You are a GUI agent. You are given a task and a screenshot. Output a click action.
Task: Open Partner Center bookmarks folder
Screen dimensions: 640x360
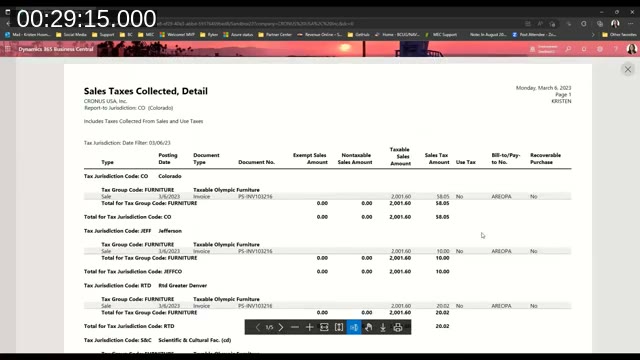(x=275, y=35)
